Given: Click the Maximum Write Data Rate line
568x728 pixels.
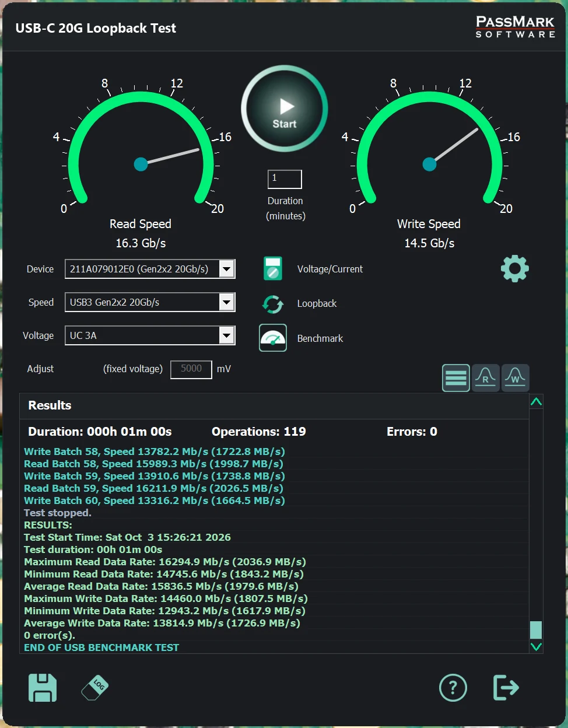Looking at the screenshot, I should (x=166, y=598).
